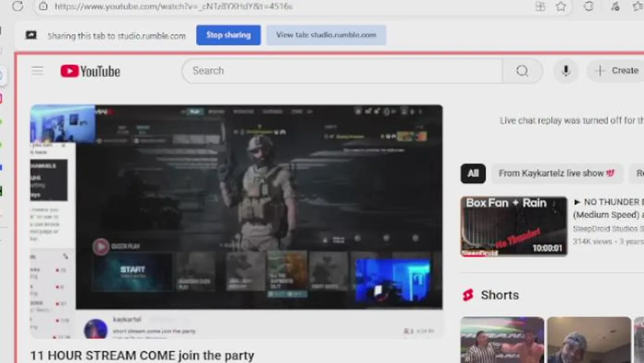
Task: Click the magnifier search button
Action: click(x=523, y=71)
